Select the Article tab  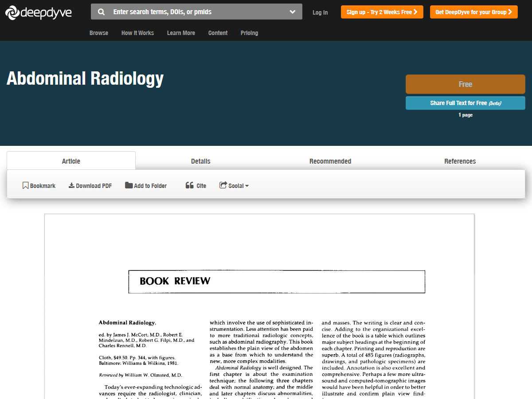click(71, 161)
